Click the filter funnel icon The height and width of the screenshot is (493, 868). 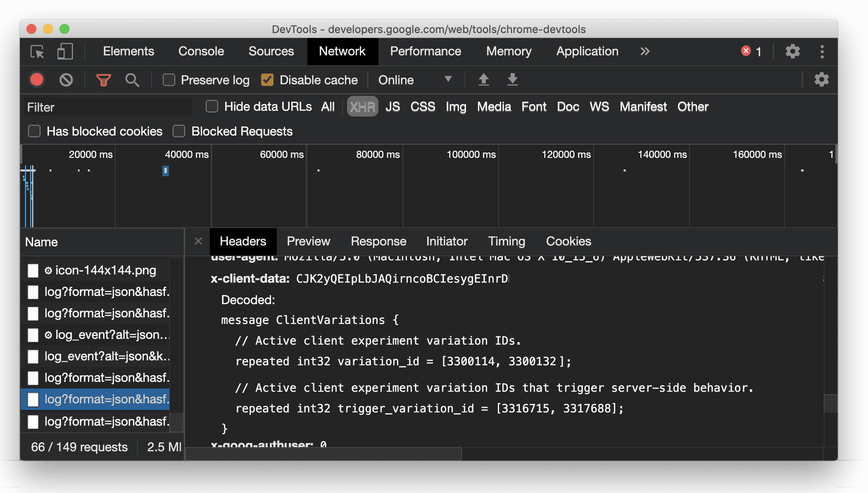point(105,79)
